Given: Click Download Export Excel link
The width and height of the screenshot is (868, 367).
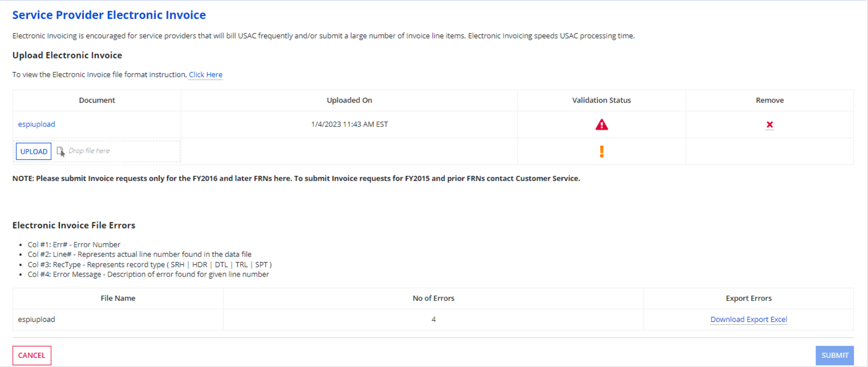Looking at the screenshot, I should (x=748, y=320).
